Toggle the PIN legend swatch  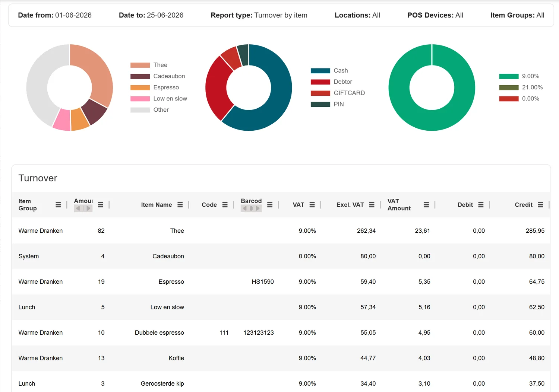click(320, 104)
